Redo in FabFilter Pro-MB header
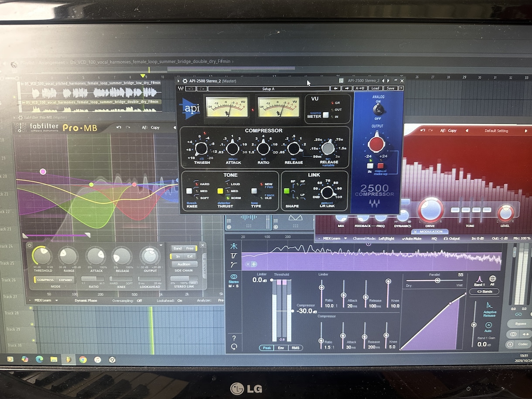Screen dimensions: 532x399 click(128, 127)
